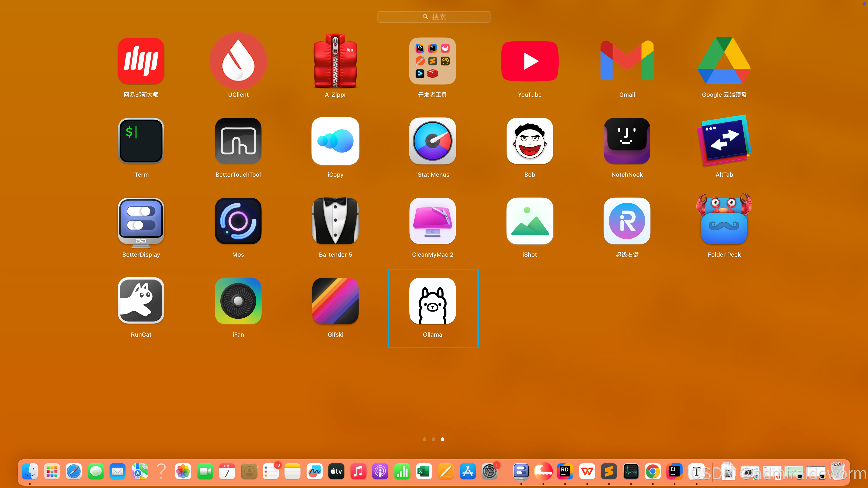Open Messages from the Dock

click(x=95, y=472)
